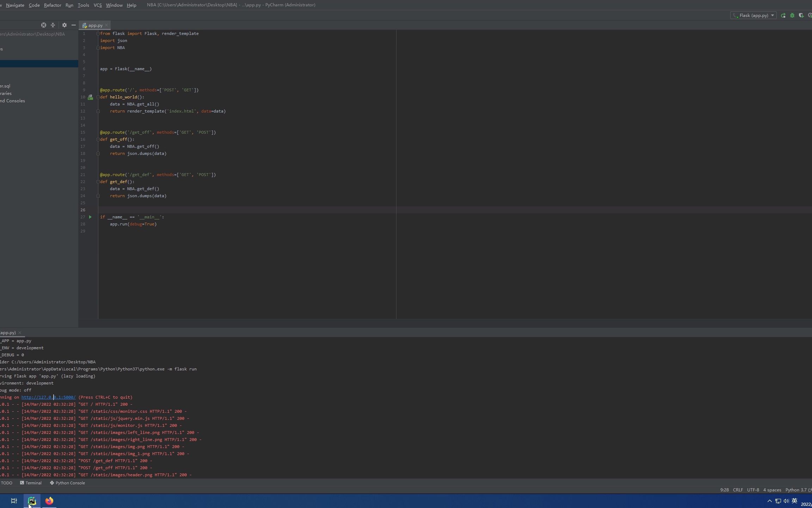Click the 'render_template' import on line 1
Screen dimensions: 812x508
pos(180,34)
